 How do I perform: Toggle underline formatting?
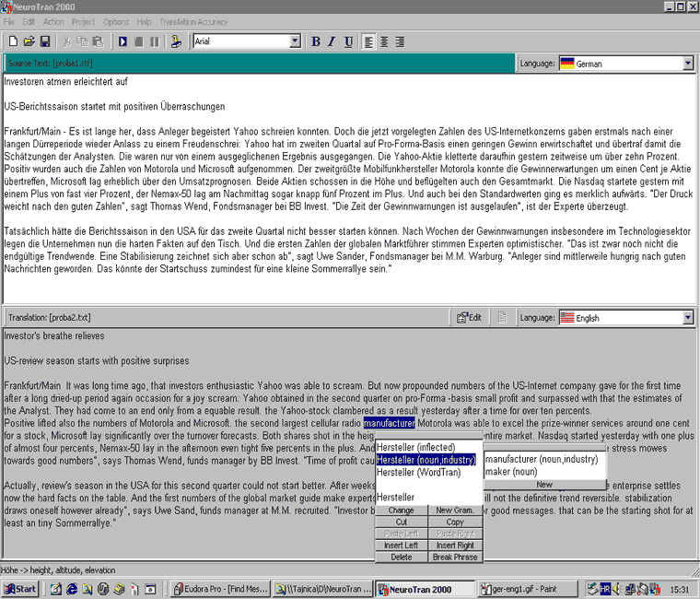pos(348,41)
